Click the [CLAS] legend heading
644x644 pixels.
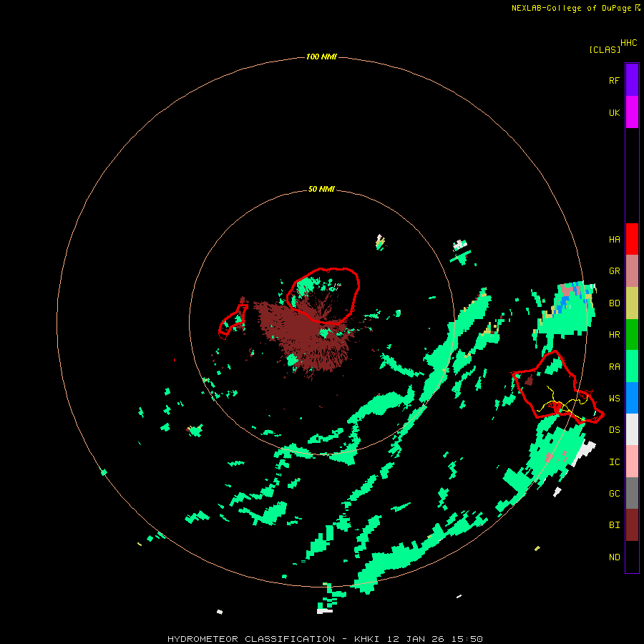pos(605,49)
